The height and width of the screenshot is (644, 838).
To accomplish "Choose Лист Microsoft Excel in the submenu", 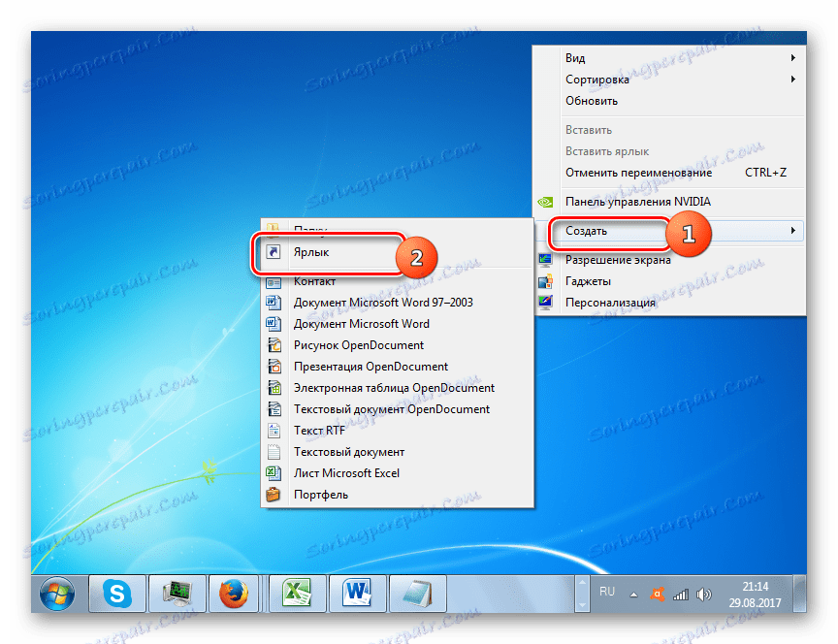I will pyautogui.click(x=397, y=473).
